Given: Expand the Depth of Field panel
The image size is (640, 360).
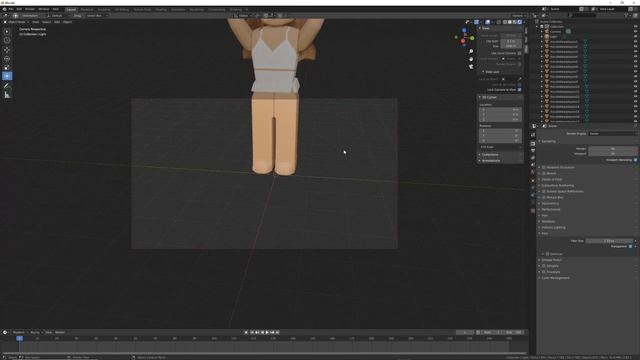Looking at the screenshot, I should pyautogui.click(x=551, y=180).
